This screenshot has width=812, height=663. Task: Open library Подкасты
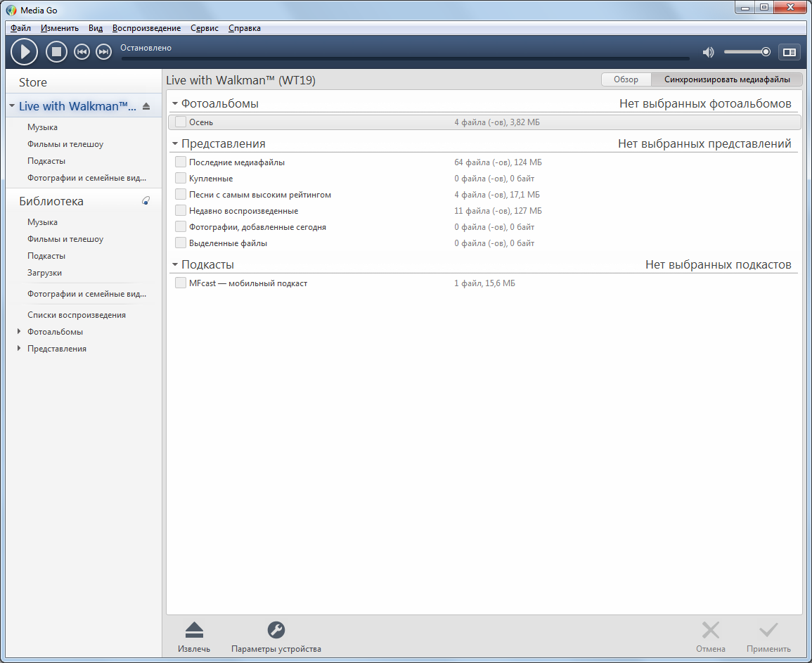46,256
